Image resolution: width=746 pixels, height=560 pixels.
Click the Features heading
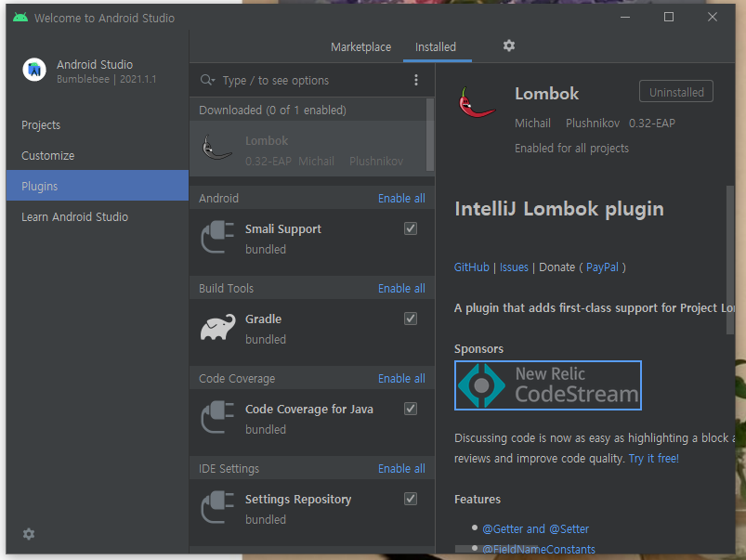pyautogui.click(x=478, y=499)
